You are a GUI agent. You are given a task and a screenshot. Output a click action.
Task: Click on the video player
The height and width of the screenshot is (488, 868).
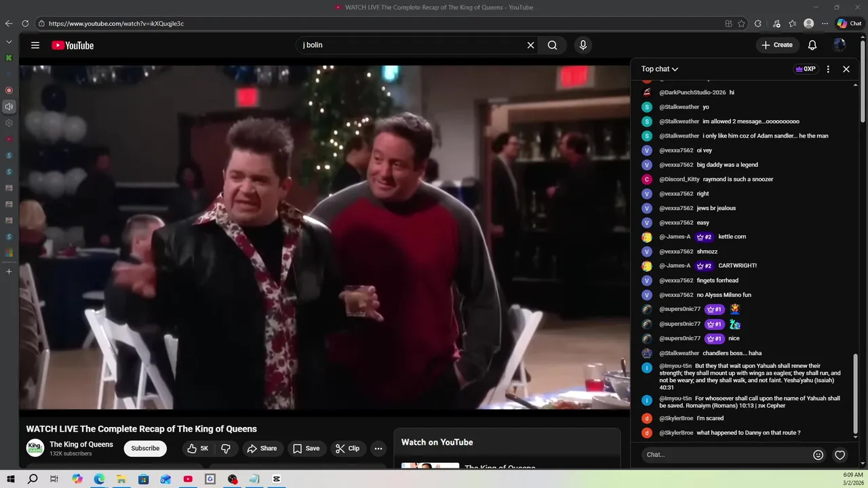tap(325, 237)
